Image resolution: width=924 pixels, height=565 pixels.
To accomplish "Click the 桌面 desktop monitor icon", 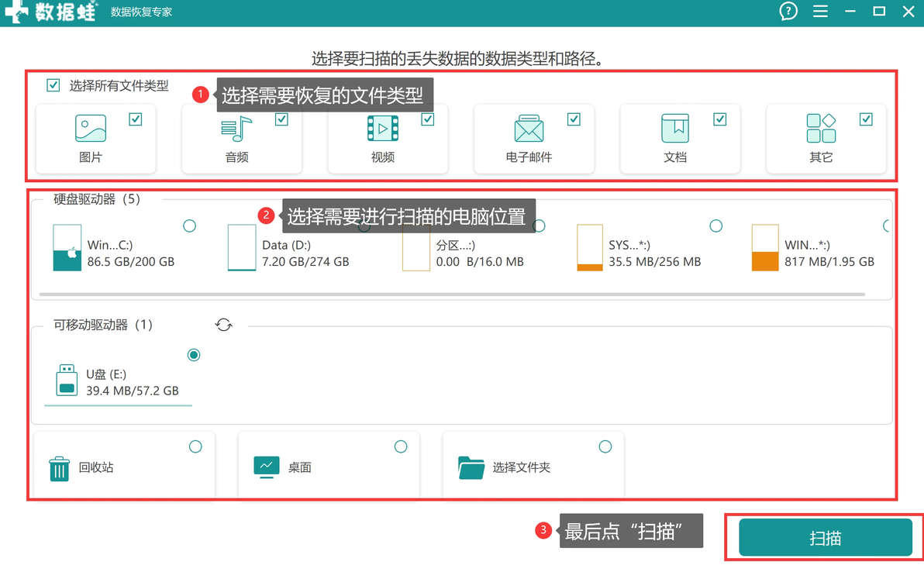I will (x=267, y=467).
